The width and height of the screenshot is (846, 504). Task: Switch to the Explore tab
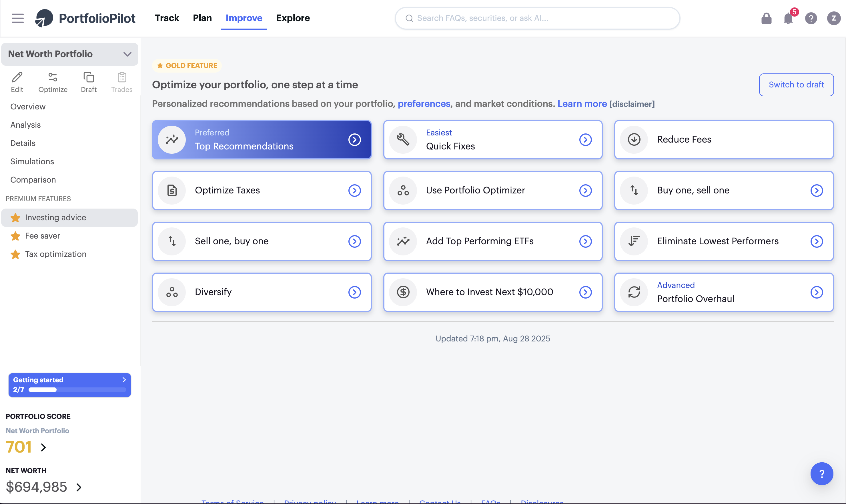293,18
